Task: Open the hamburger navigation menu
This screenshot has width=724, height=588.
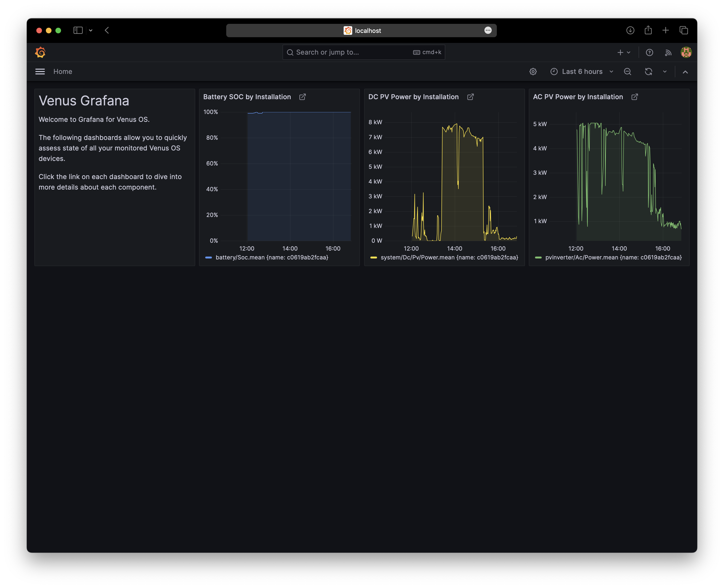Action: coord(40,72)
